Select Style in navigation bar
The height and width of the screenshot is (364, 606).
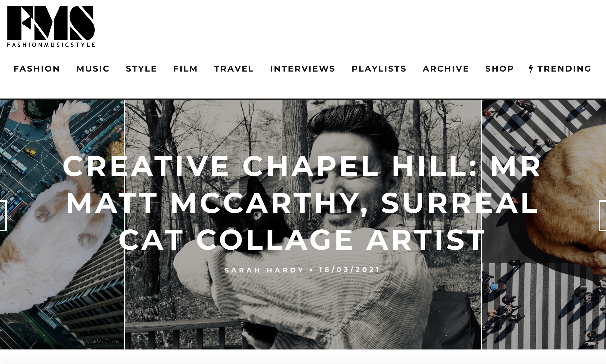click(x=142, y=69)
